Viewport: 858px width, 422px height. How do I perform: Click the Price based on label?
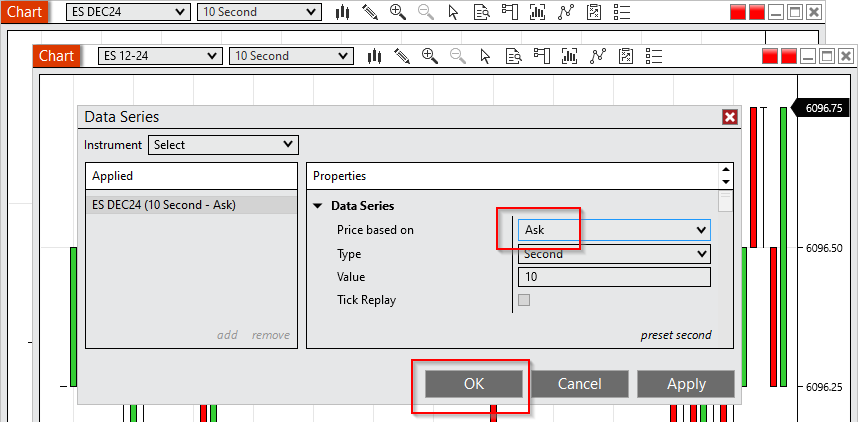coord(375,230)
